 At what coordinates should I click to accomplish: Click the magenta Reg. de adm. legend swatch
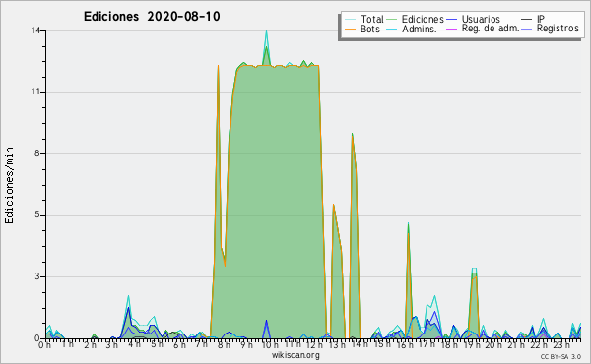tap(451, 29)
